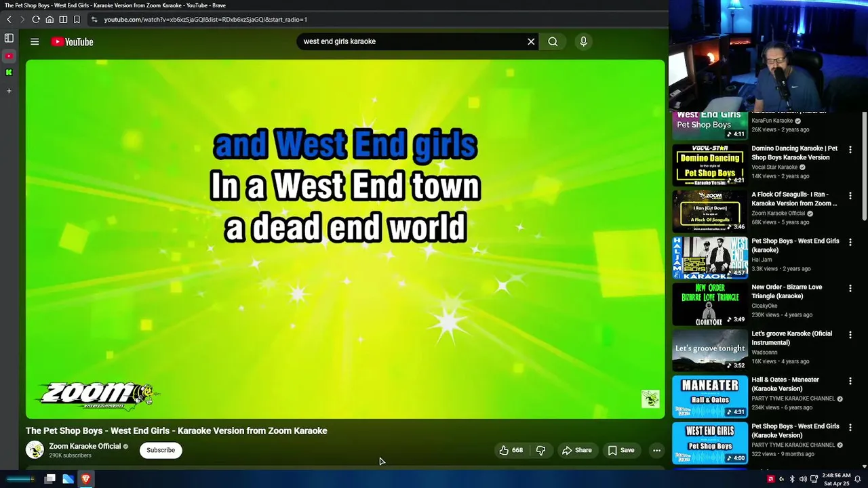This screenshot has width=868, height=488.
Task: Open video title 'Domino Dancing Karaoke | Pet Shop Boys'
Action: [794, 152]
